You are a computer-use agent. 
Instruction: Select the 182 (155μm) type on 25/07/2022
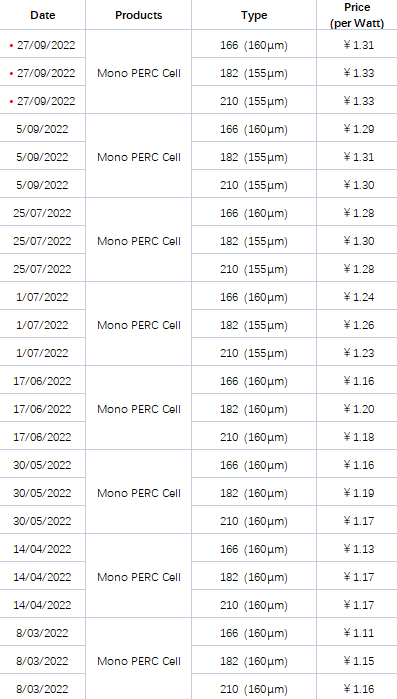[x=254, y=241]
